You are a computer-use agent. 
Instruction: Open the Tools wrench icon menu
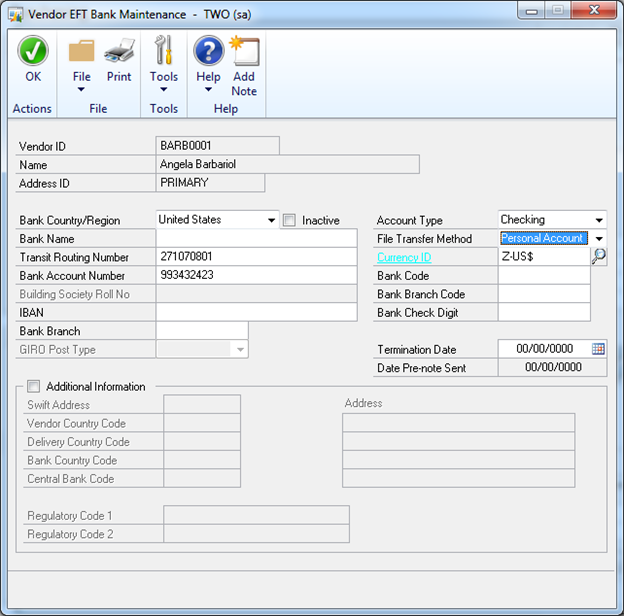click(164, 50)
